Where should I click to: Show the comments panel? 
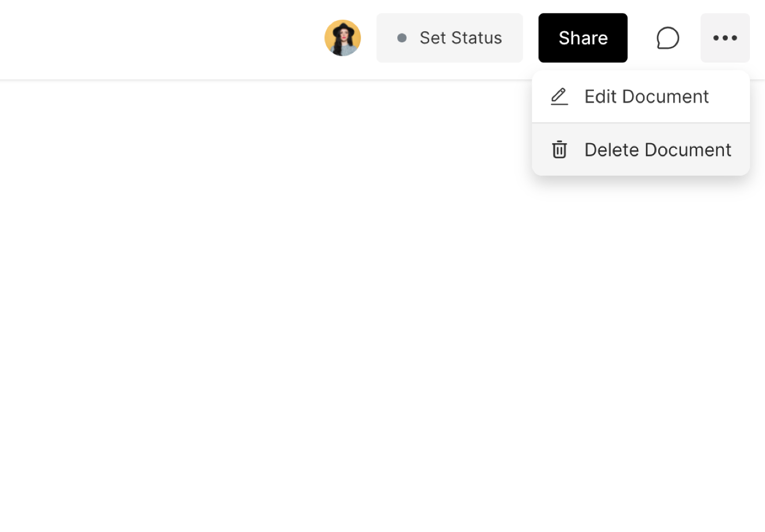(x=668, y=38)
